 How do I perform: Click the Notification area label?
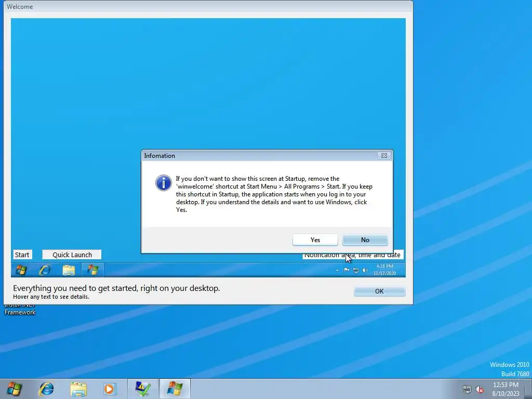(x=353, y=255)
